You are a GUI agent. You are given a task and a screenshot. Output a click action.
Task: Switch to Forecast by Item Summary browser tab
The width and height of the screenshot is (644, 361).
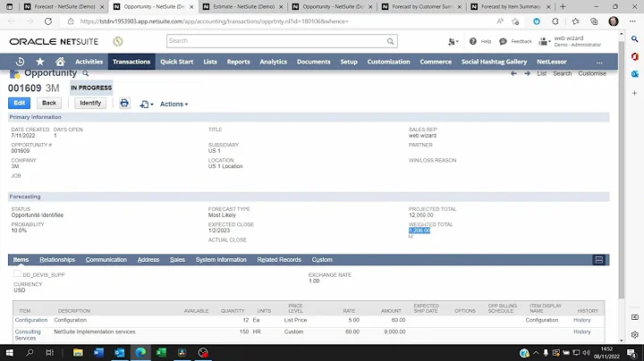(x=511, y=6)
